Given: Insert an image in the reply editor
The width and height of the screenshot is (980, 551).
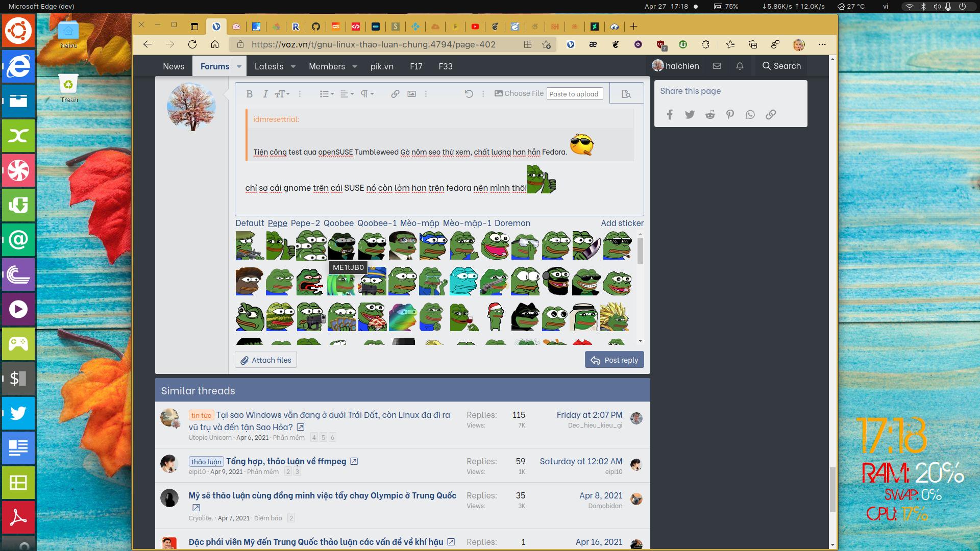Looking at the screenshot, I should (411, 94).
